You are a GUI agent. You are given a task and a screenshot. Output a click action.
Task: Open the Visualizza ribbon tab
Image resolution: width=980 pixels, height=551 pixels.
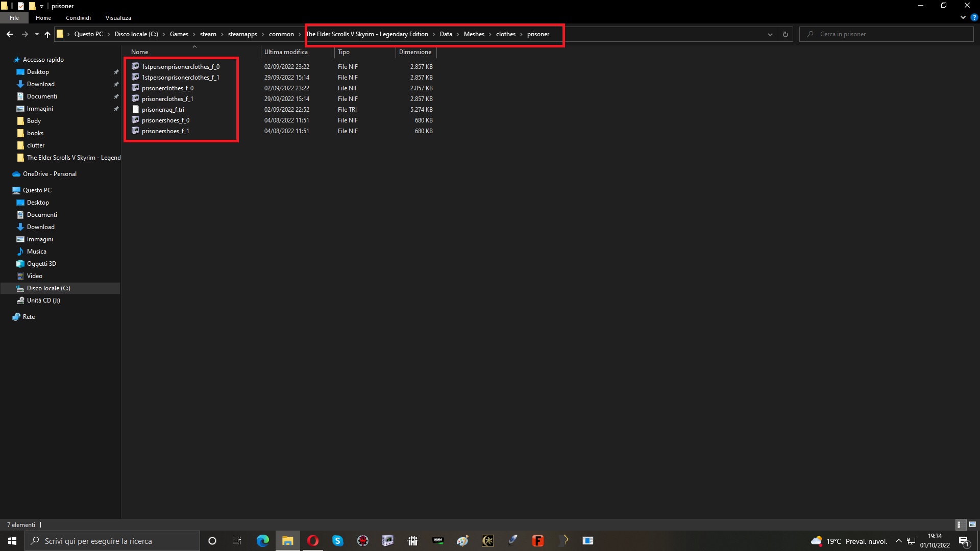(118, 18)
